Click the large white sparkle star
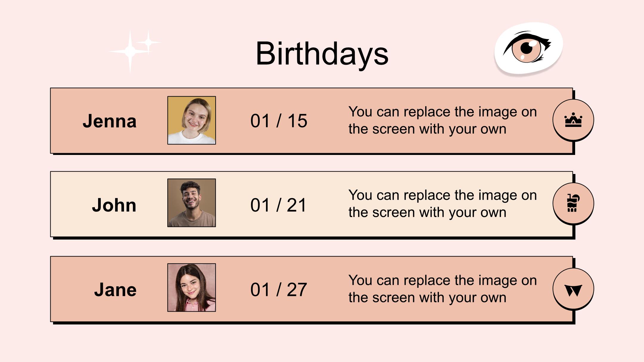 point(130,51)
